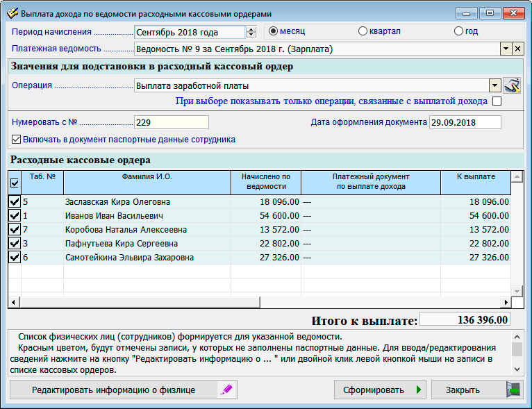Open the Платежная ведомость dropdown list
Screen dimensions: 532x409
(x=506, y=49)
